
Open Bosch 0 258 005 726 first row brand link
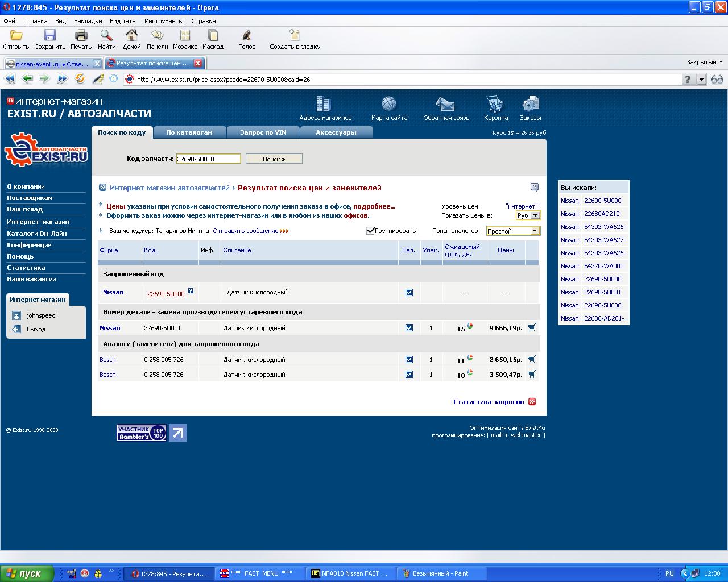pyautogui.click(x=107, y=360)
